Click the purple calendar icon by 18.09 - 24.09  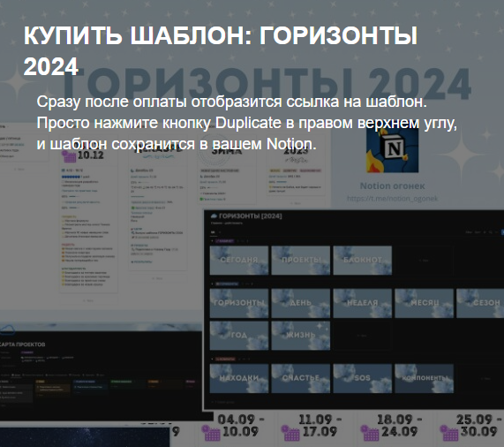click(370, 433)
